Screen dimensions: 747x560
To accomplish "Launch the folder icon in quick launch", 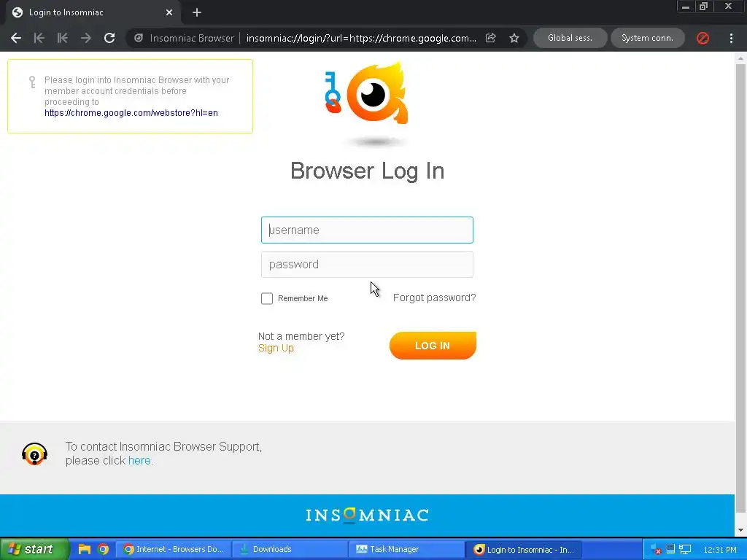I will pos(85,549).
